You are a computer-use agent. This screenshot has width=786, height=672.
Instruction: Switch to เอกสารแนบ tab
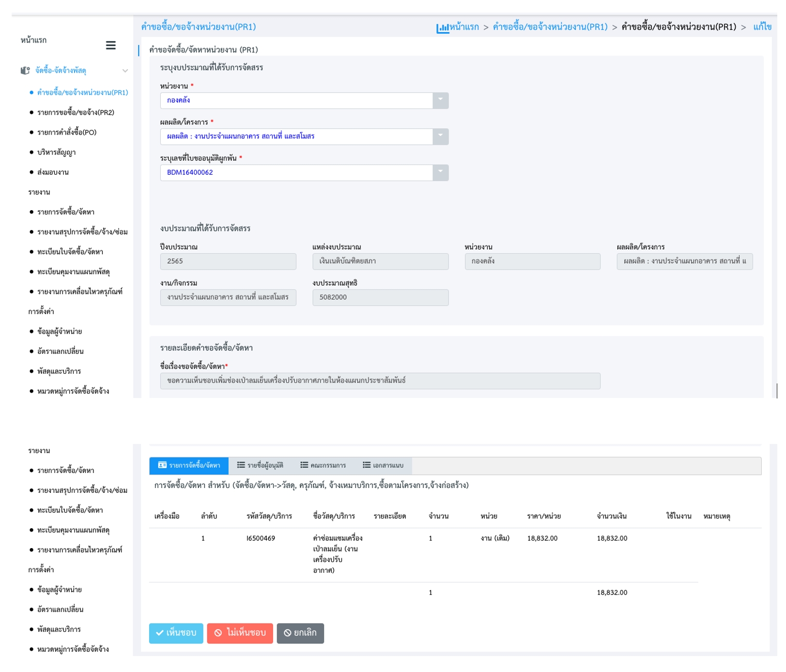coord(383,465)
